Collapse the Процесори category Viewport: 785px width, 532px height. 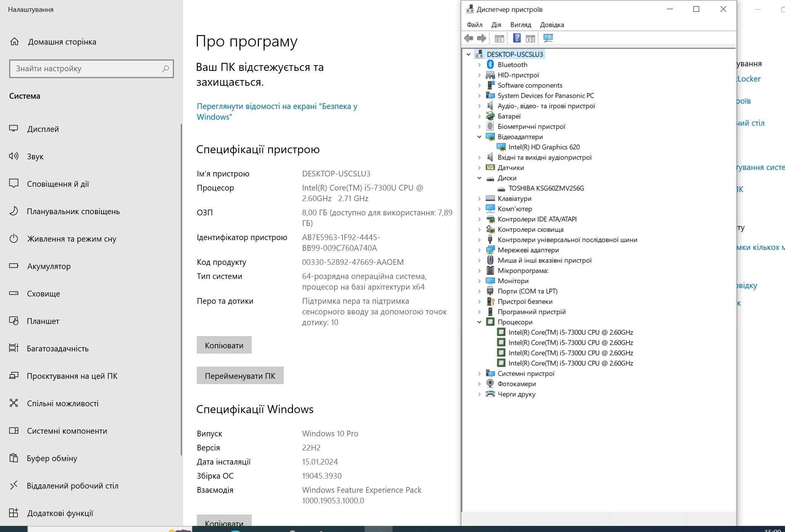pyautogui.click(x=479, y=322)
